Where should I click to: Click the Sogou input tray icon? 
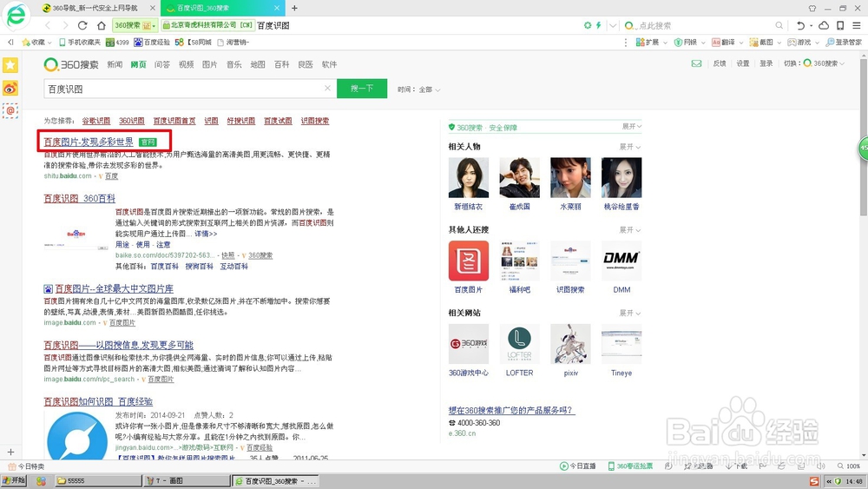[x=814, y=481]
